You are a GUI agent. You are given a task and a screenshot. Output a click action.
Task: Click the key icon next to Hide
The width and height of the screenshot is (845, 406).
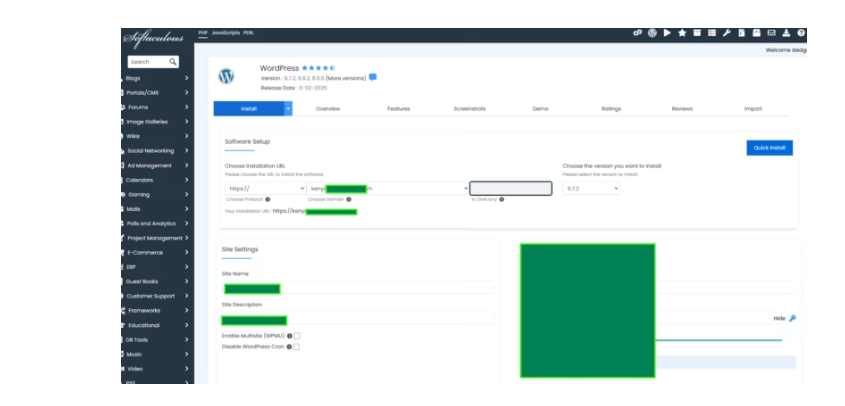click(x=792, y=319)
